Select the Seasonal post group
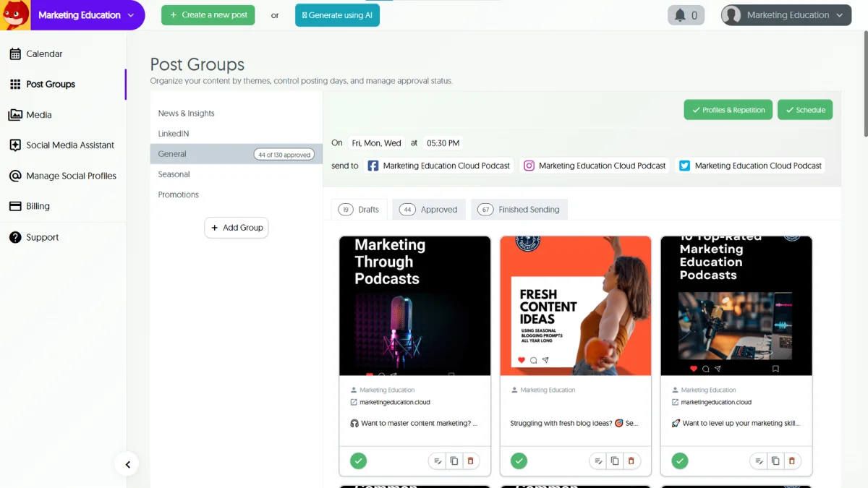 [174, 174]
